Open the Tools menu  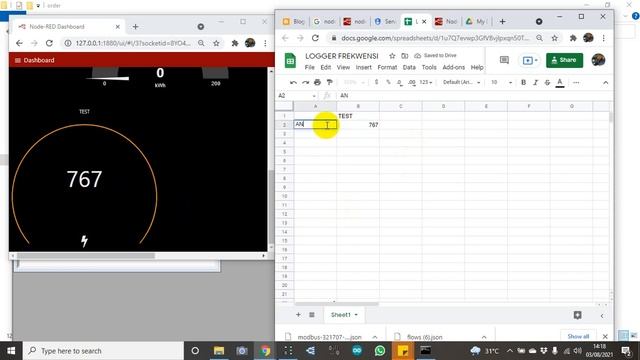[429, 67]
